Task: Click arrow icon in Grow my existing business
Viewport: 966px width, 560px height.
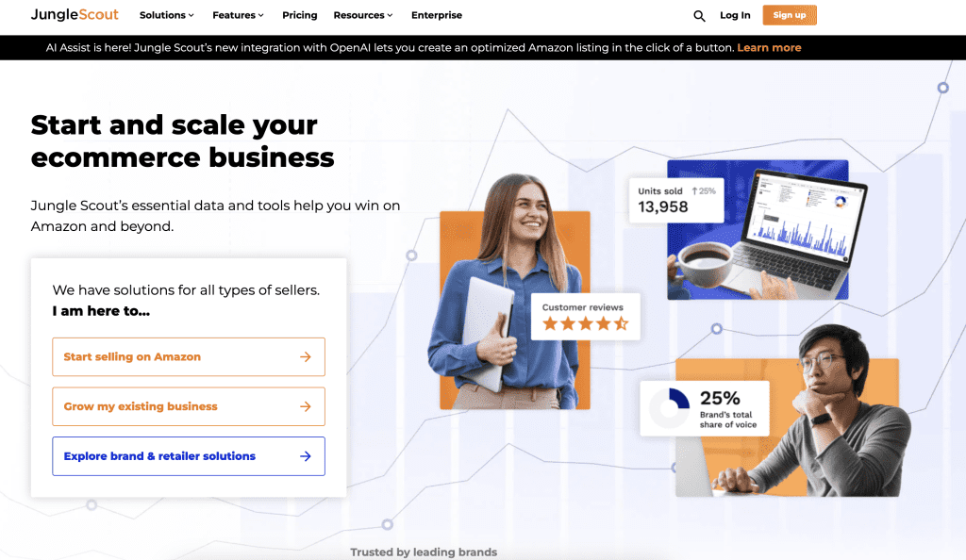Action: pyautogui.click(x=306, y=406)
